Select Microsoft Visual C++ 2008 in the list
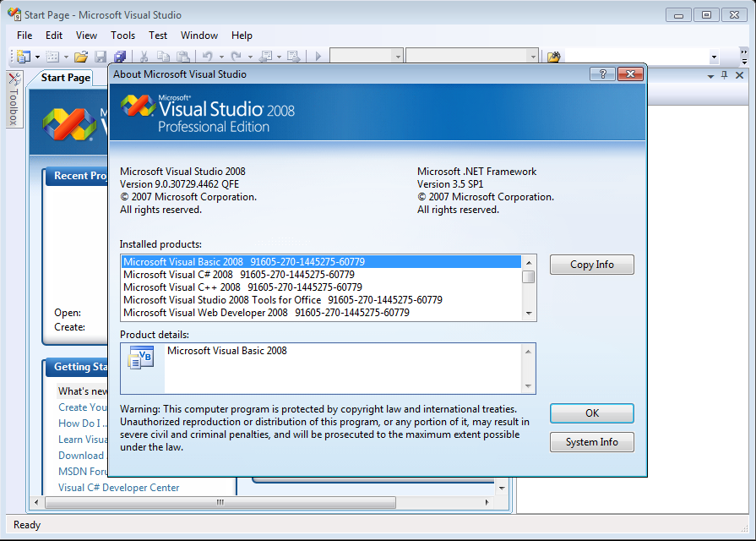Screen dimensions: 756x541 pos(321,287)
